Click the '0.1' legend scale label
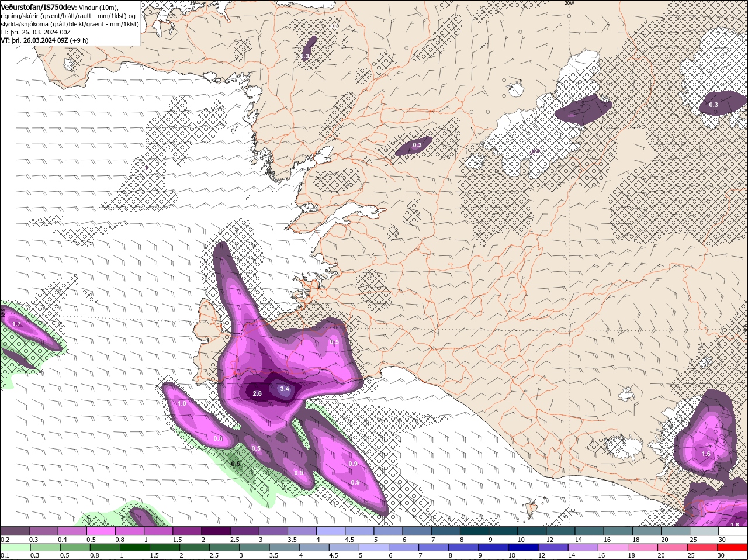Image resolution: width=748 pixels, height=560 pixels. [5, 555]
